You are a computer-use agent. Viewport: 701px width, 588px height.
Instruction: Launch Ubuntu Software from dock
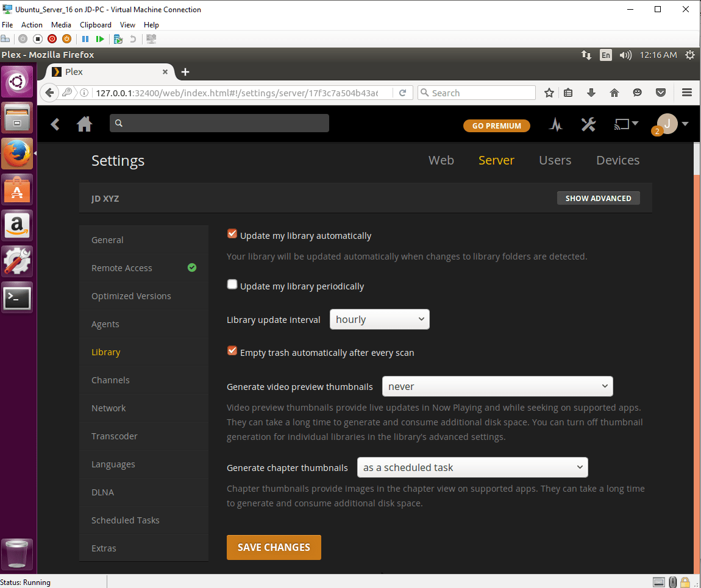[17, 190]
